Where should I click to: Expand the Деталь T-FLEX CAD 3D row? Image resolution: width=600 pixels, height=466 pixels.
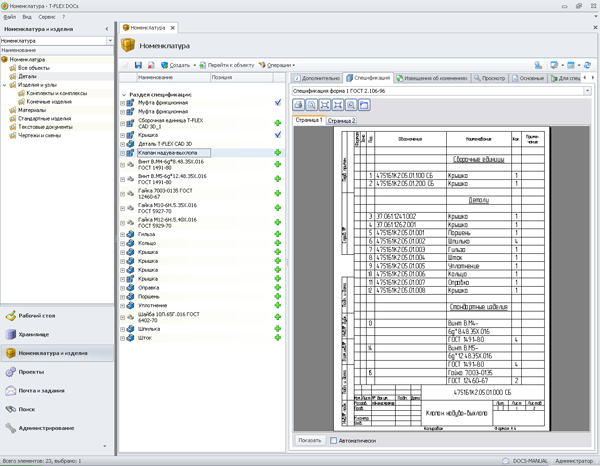tap(122, 144)
